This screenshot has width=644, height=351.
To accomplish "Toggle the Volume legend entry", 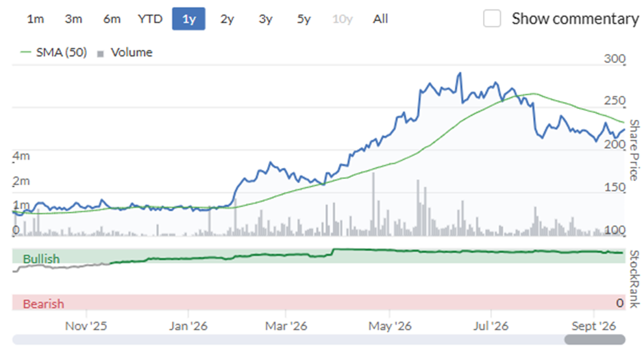I will pyautogui.click(x=125, y=53).
